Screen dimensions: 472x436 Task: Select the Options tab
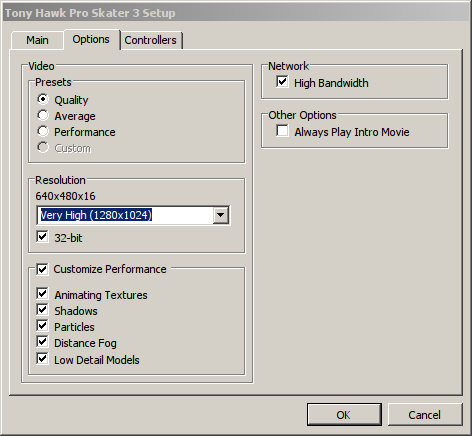coord(91,39)
